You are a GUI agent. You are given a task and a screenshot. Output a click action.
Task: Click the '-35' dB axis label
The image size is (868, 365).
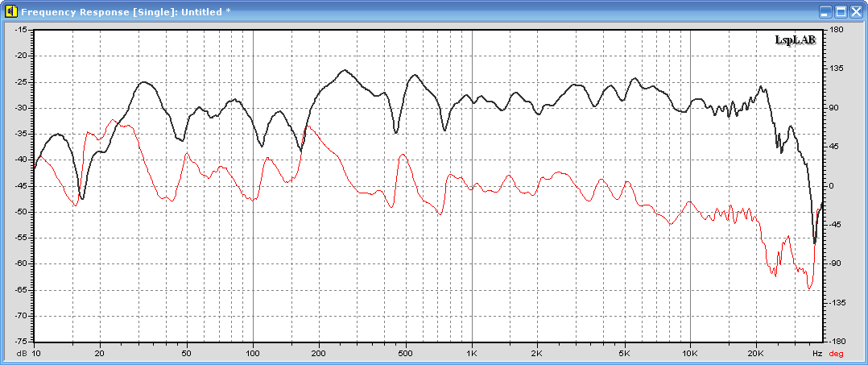pyautogui.click(x=22, y=134)
